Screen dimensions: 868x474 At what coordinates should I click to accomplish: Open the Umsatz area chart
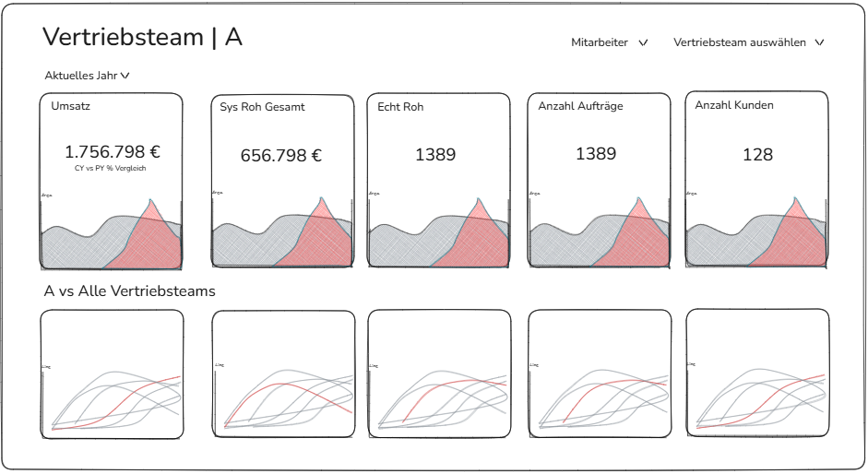[111, 232]
